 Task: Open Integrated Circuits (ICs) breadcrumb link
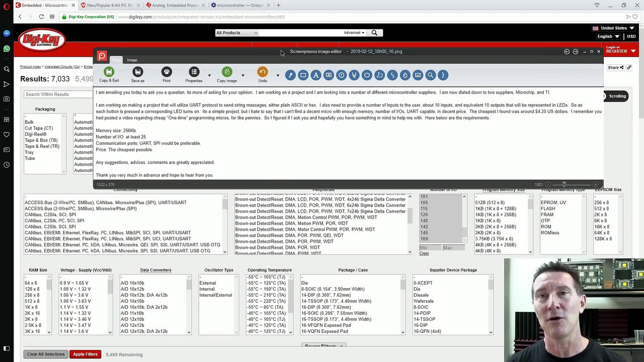pos(62,67)
